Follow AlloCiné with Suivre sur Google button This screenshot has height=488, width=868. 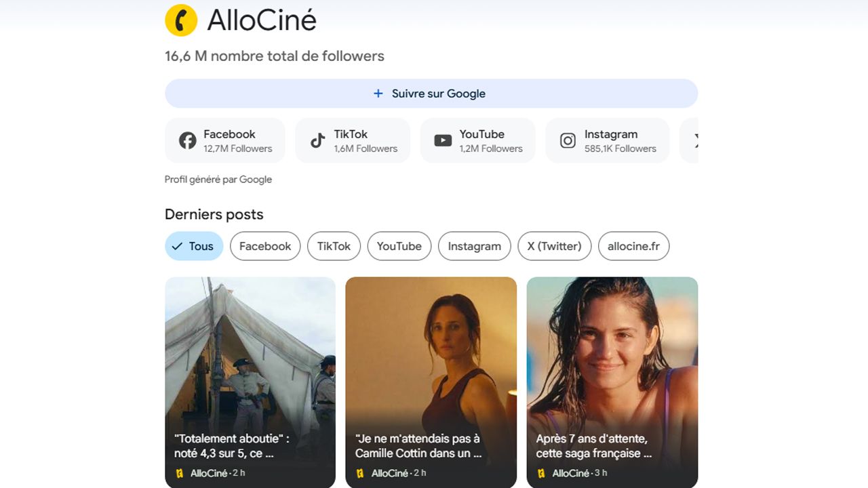point(431,94)
